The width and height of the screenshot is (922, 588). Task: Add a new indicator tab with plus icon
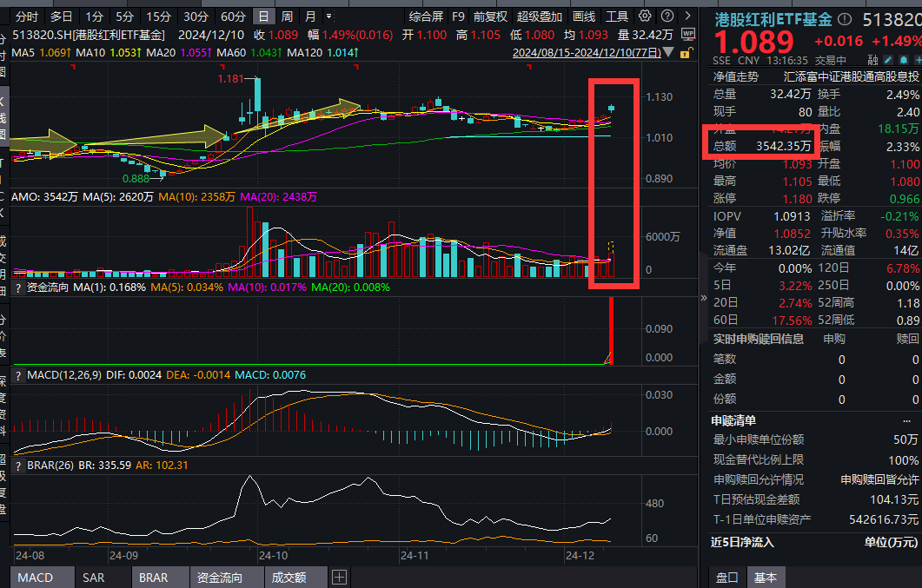point(339,578)
